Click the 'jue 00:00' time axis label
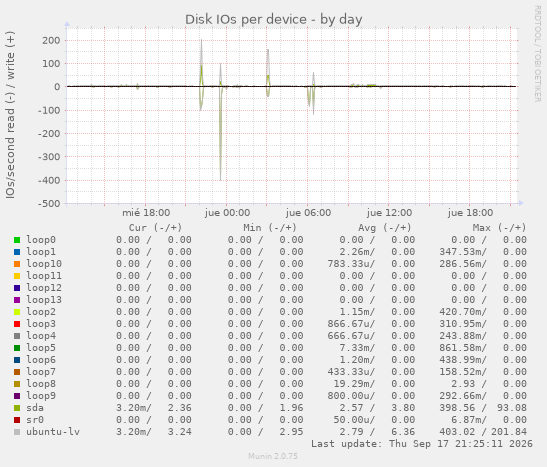Viewport: 547px width, 467px height. point(227,213)
